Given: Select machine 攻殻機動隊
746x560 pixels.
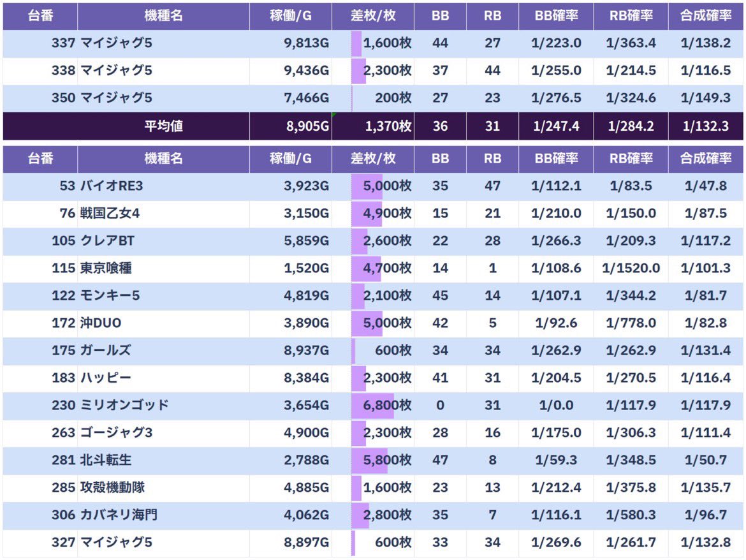Looking at the screenshot, I should click(112, 488).
